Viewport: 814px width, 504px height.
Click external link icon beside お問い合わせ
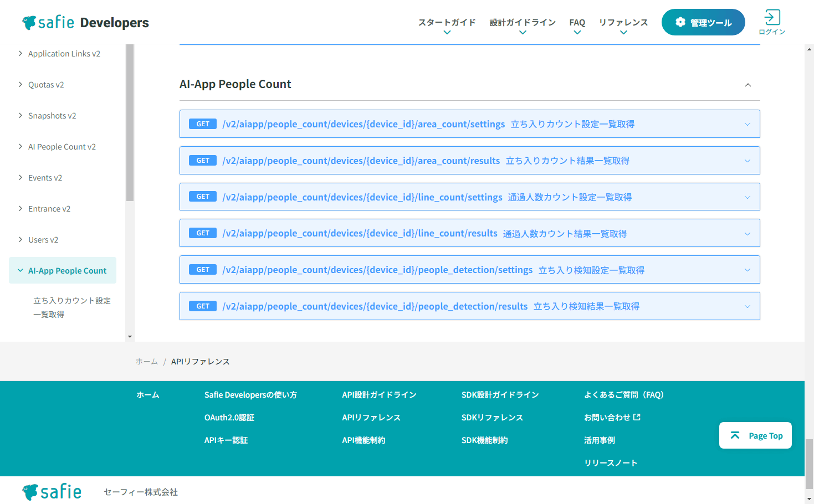click(637, 417)
